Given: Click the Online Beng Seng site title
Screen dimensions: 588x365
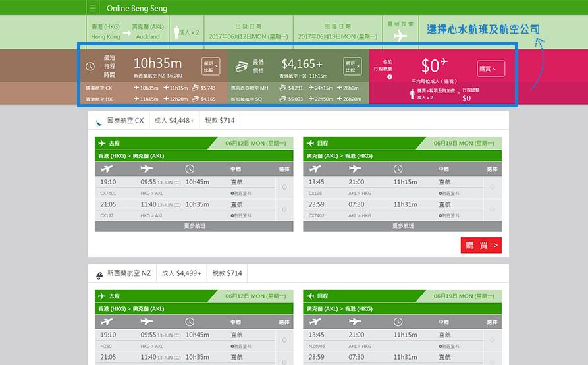Looking at the screenshot, I should tap(137, 8).
